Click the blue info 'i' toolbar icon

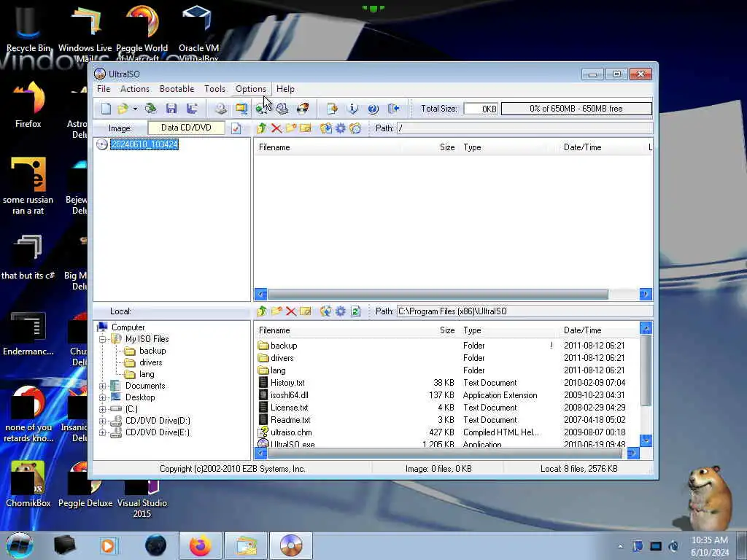352,109
